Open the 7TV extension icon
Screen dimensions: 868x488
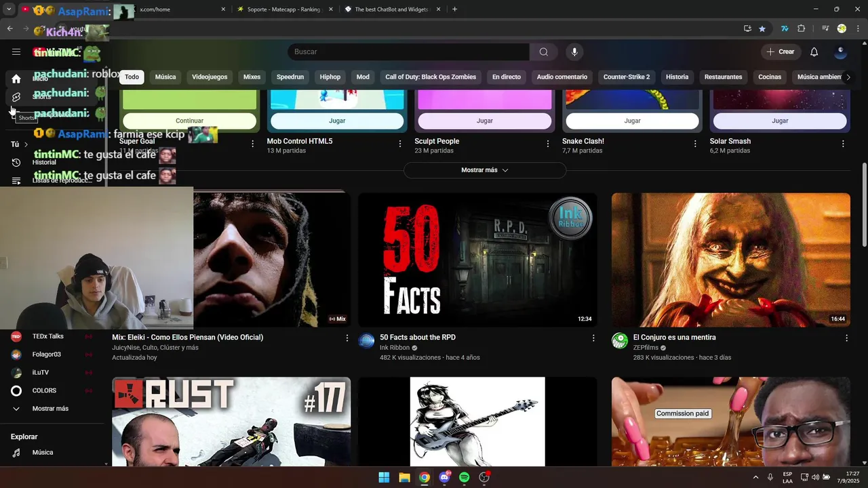[x=785, y=28]
